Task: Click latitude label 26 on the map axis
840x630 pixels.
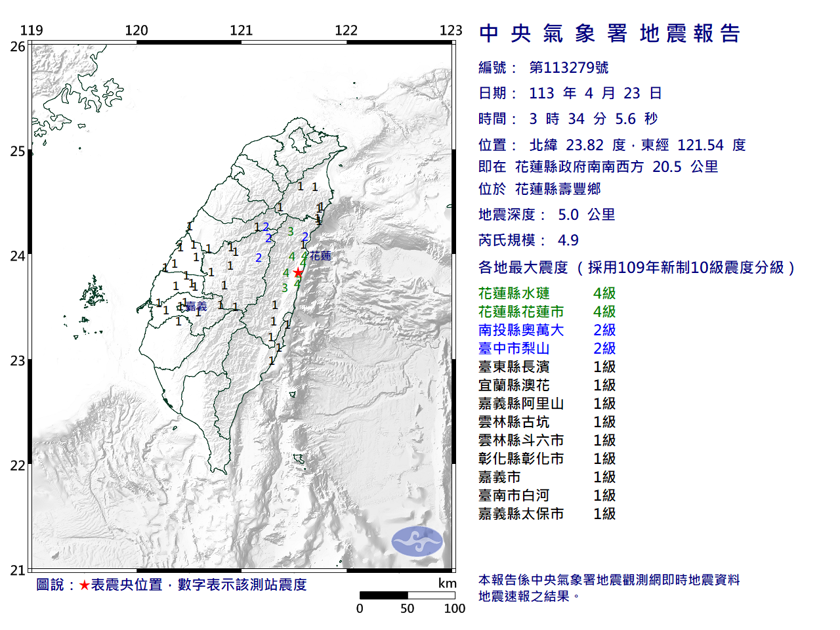Action: pos(18,47)
